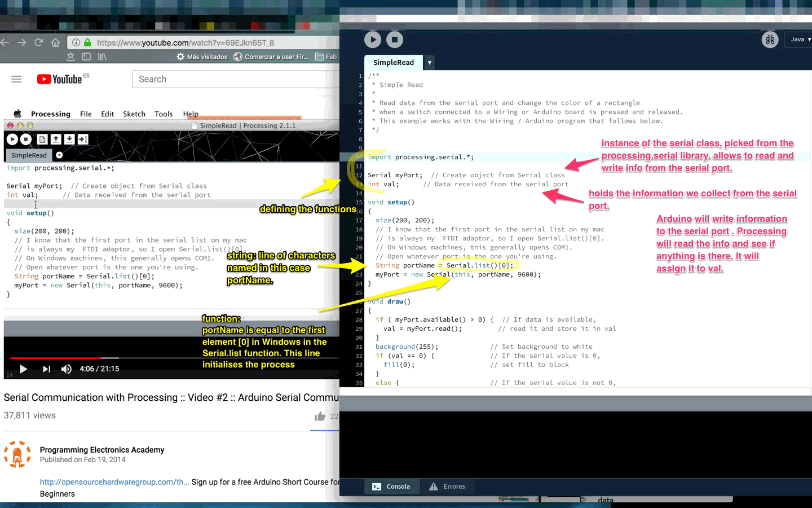Image resolution: width=812 pixels, height=508 pixels.
Task: Open the Sketch menu in the video
Action: pyautogui.click(x=134, y=114)
